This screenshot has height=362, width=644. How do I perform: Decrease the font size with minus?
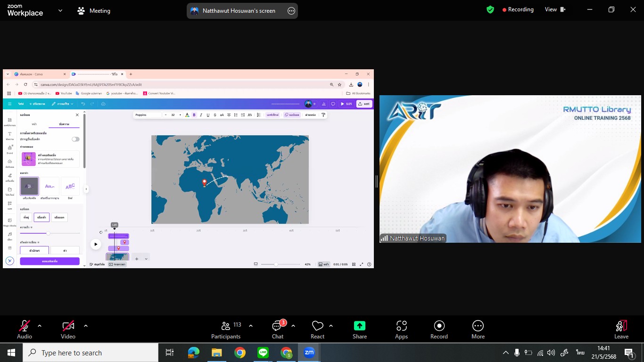[165, 115]
